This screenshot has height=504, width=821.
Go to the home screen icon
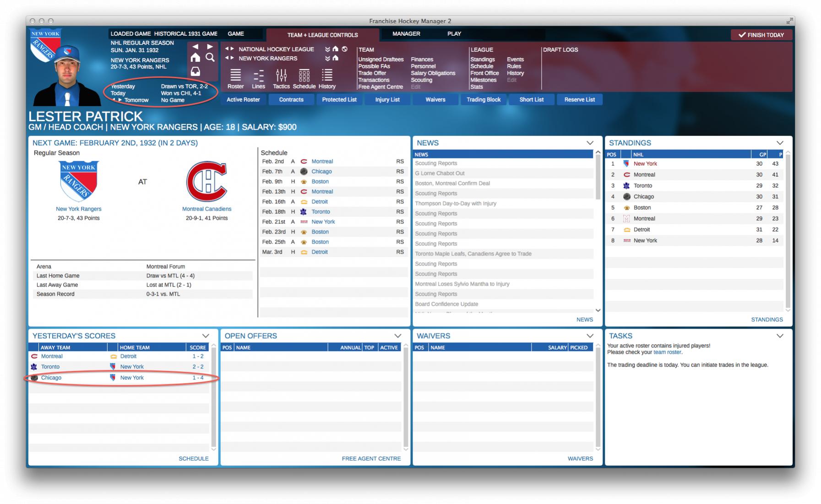196,57
